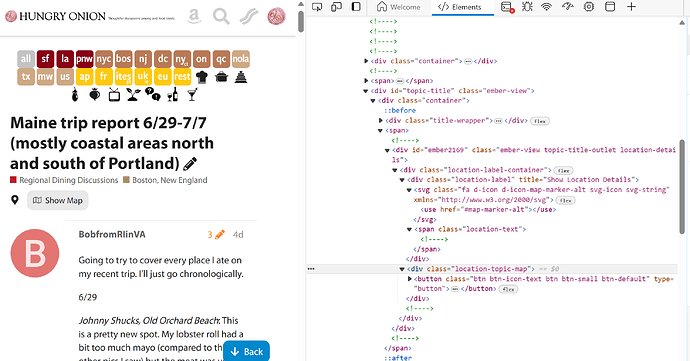Toggle the DevTools sidebar dock icon
Viewport: 690px width, 361px height.
(356, 7)
